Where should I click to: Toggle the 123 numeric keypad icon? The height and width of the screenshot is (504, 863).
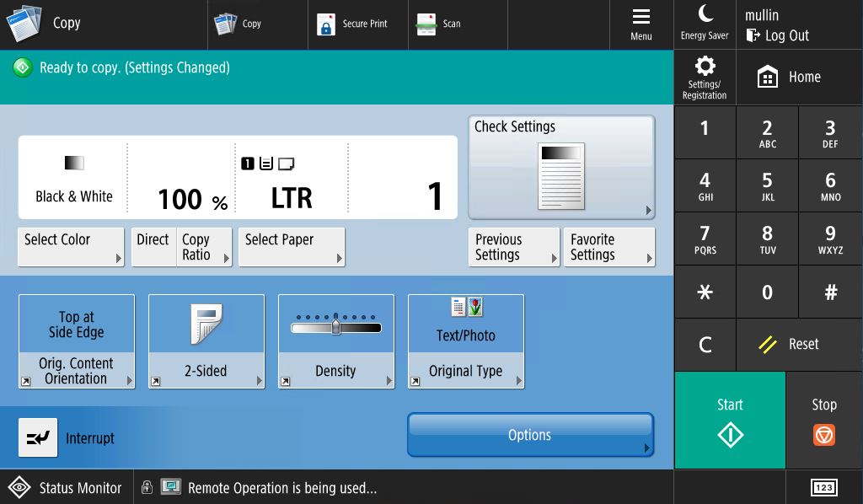(x=824, y=487)
